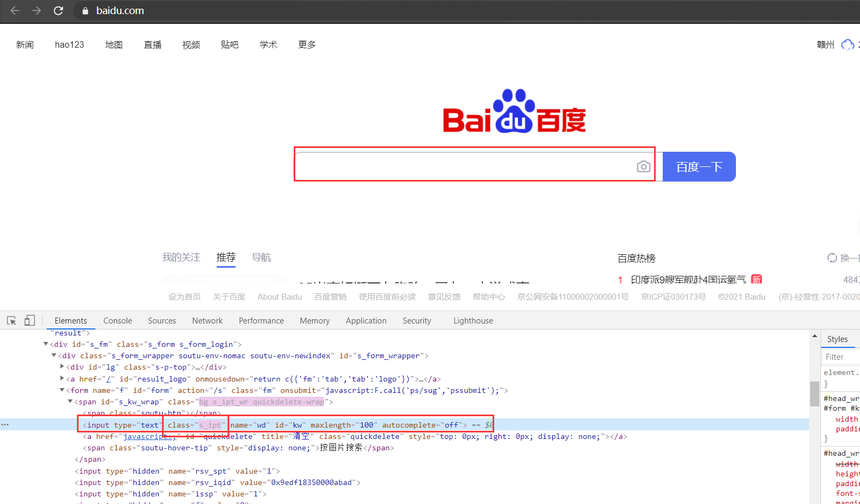Screen dimensions: 860x504
Task: Open 使用百度前必读 in the footer
Action: click(x=387, y=297)
